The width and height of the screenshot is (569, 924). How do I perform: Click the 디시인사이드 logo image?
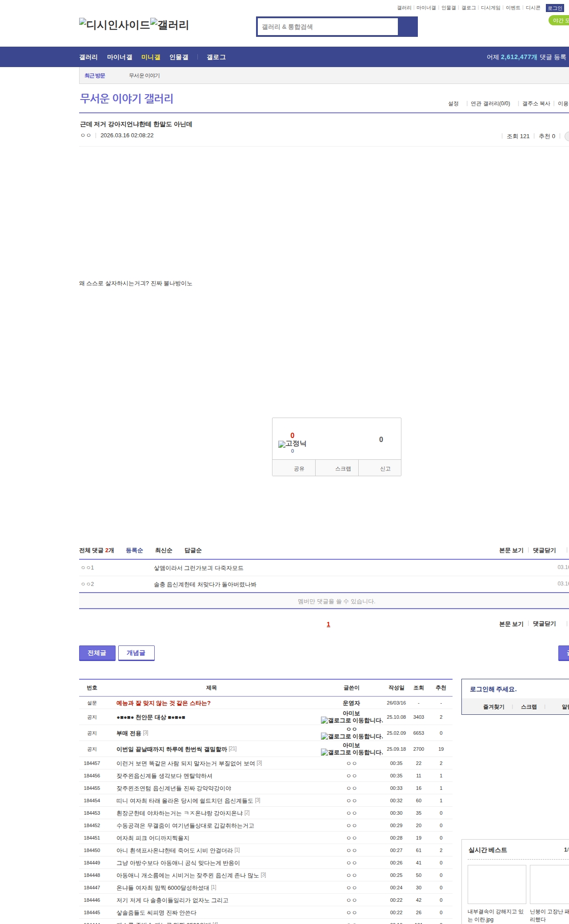click(114, 25)
